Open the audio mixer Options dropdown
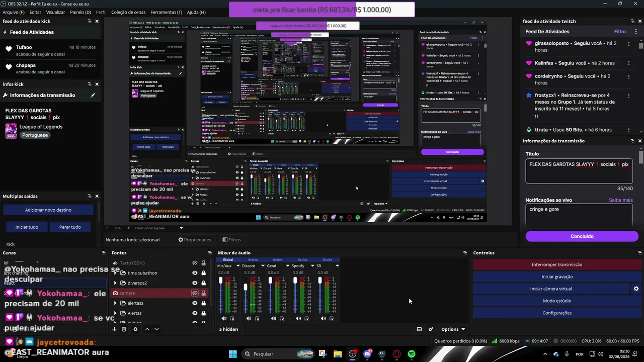Image resolution: width=644 pixels, height=362 pixels. click(453, 329)
